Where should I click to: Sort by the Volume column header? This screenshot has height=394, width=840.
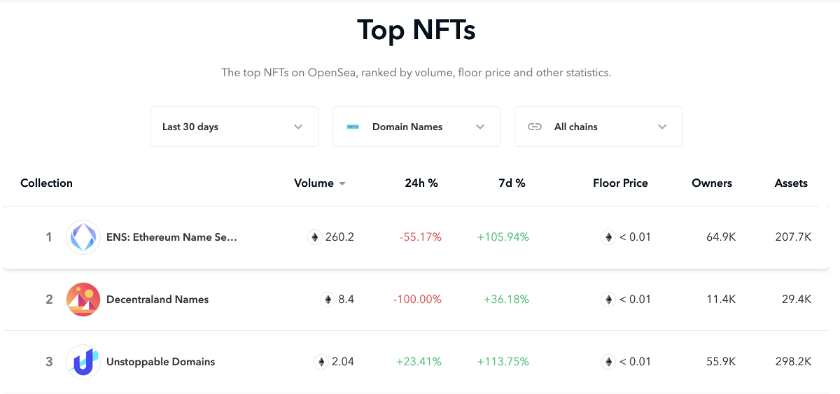tap(314, 183)
